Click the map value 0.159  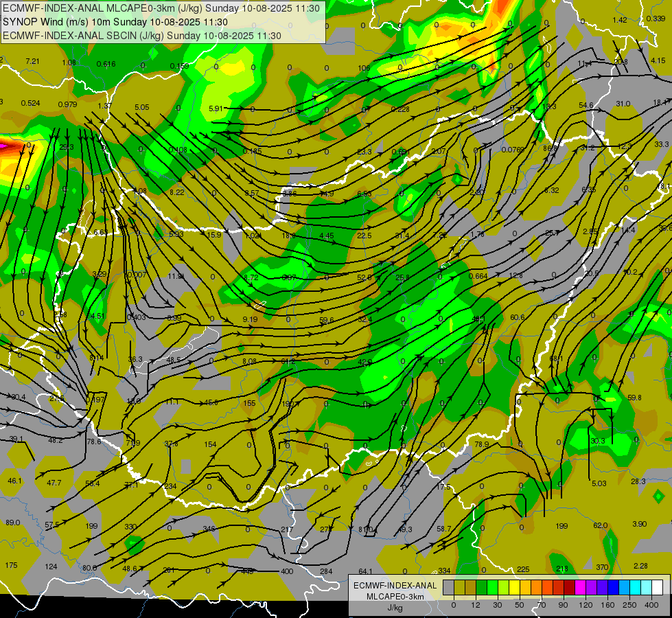coord(179,66)
